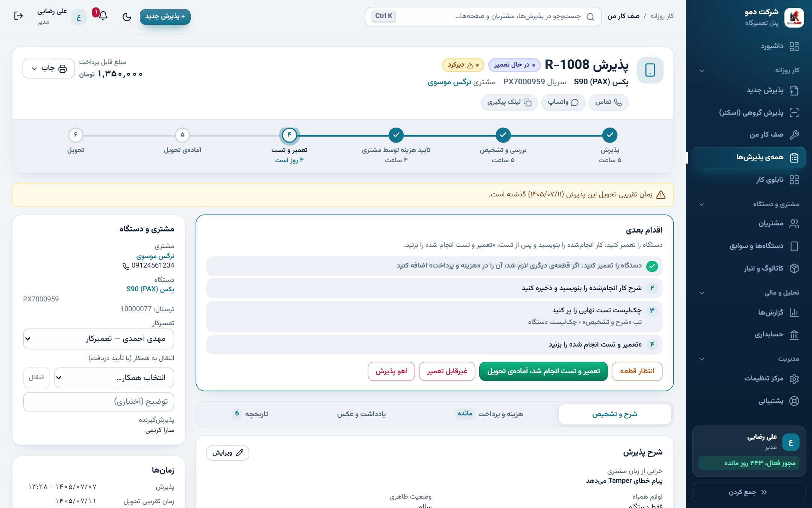812x508 pixels.
Task: Click the غیرقابل تعمیر button
Action: tap(447, 371)
